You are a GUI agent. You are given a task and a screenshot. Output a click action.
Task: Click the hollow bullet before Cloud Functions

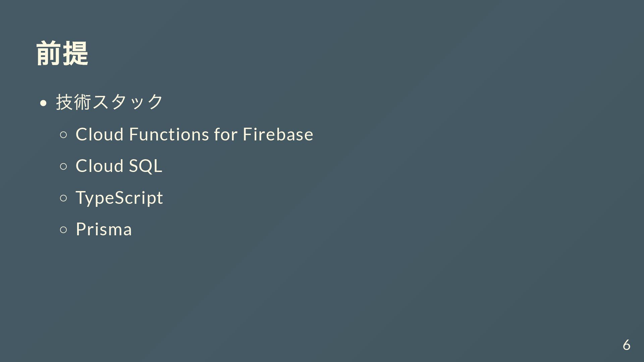click(x=63, y=135)
